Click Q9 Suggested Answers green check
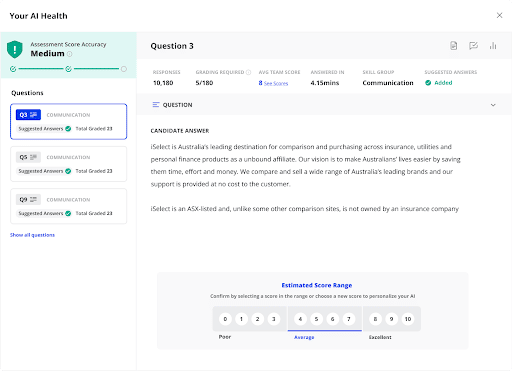This screenshot has width=512, height=371. tap(68, 213)
